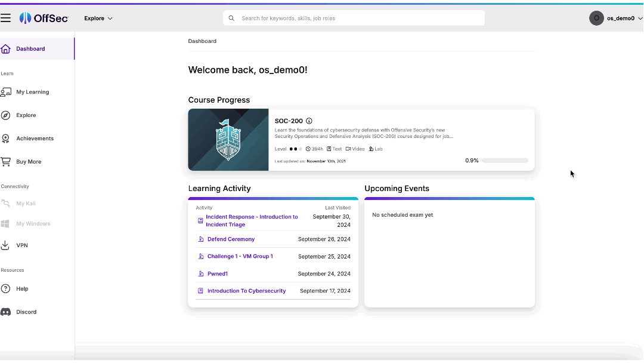Open Explore in the sidebar

coord(26,115)
